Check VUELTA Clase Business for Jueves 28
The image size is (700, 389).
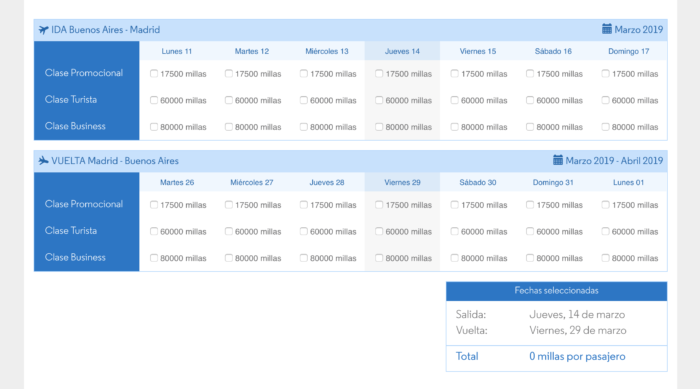pos(304,258)
